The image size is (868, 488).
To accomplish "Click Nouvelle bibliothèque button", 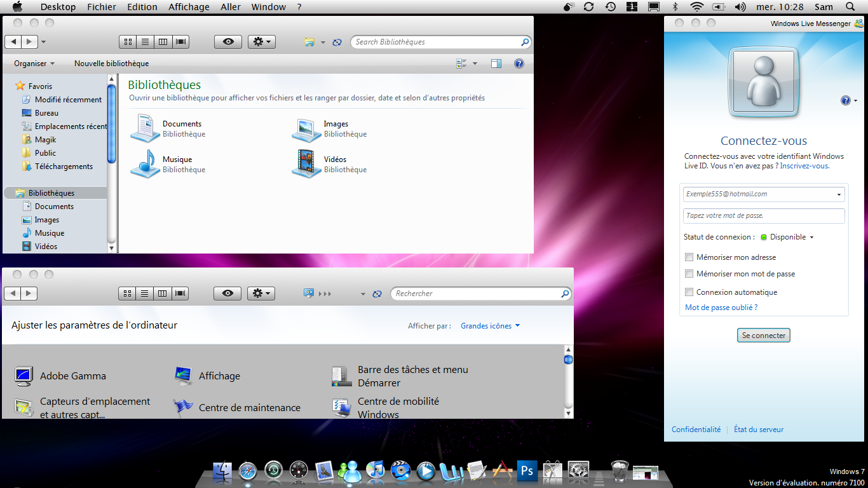I will pos(112,64).
